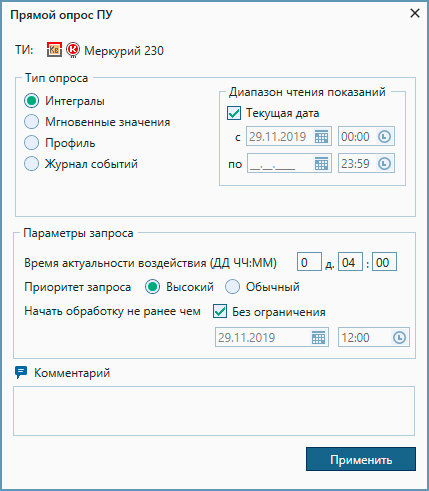Click the 23:59 end time field
The width and height of the screenshot is (429, 491).
[x=366, y=163]
